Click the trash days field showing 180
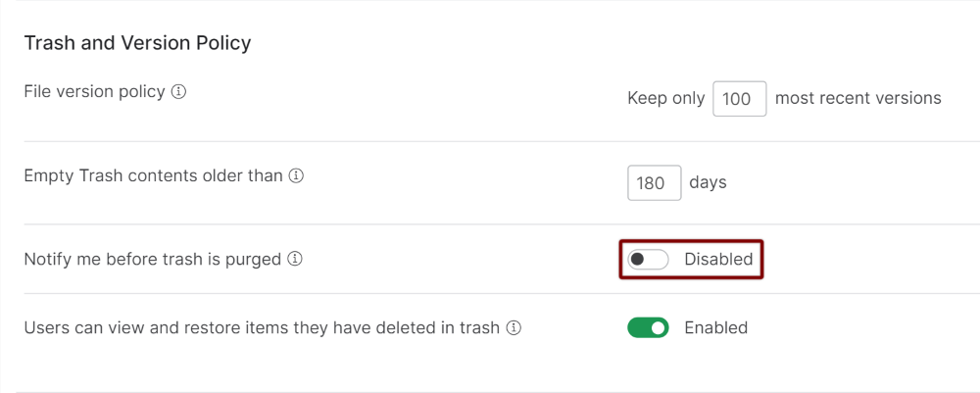Viewport: 980px width, 393px height. (x=655, y=183)
